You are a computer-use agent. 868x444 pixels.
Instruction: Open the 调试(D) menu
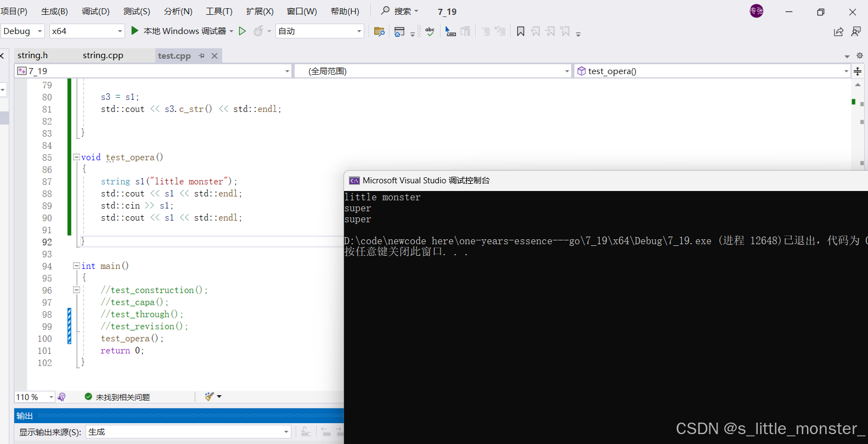pyautogui.click(x=95, y=12)
